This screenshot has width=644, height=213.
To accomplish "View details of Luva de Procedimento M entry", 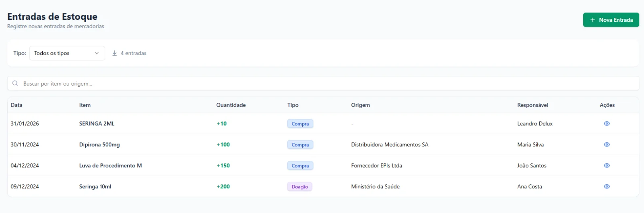I will (x=607, y=166).
